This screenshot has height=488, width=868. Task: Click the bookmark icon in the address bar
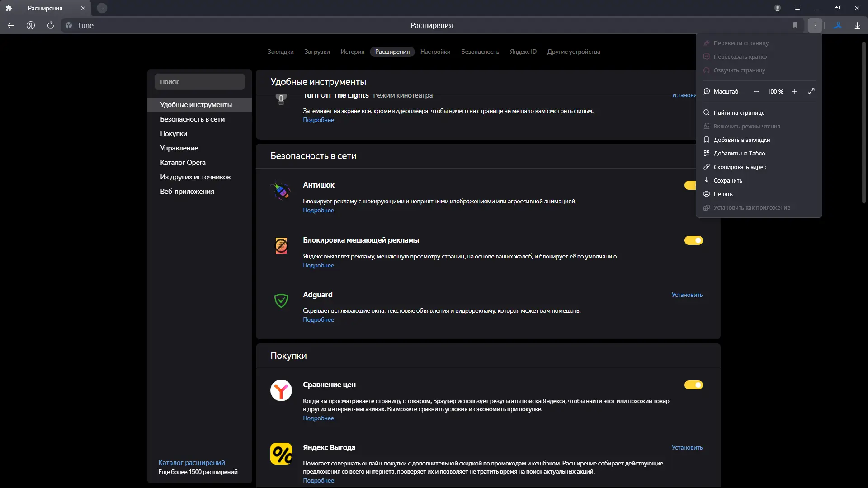795,25
